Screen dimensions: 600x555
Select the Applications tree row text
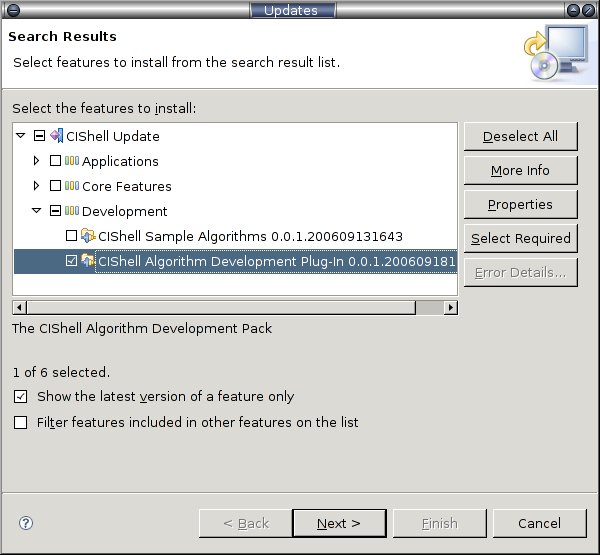tap(120, 162)
